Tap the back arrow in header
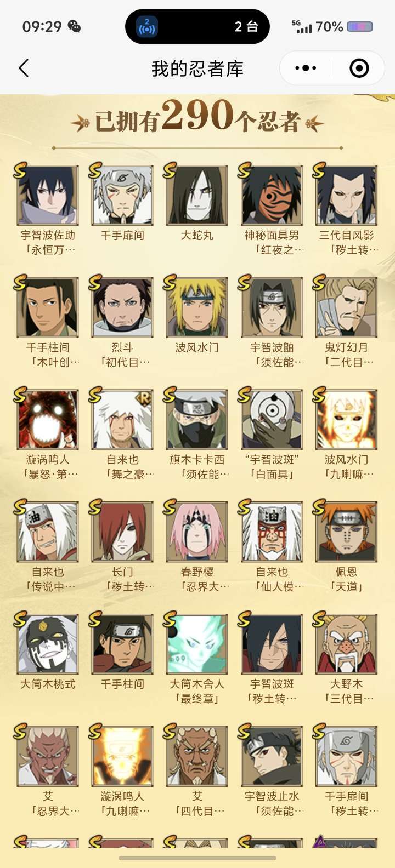 tap(24, 68)
